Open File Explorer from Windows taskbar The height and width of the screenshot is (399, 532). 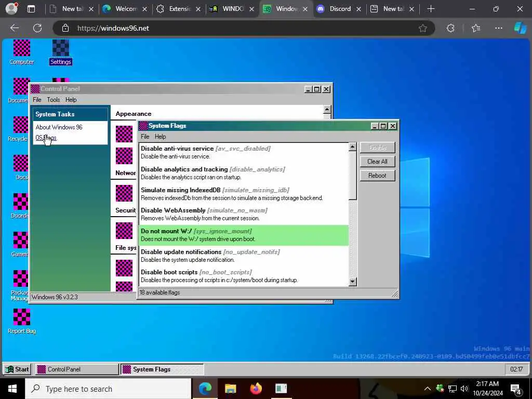click(x=230, y=389)
